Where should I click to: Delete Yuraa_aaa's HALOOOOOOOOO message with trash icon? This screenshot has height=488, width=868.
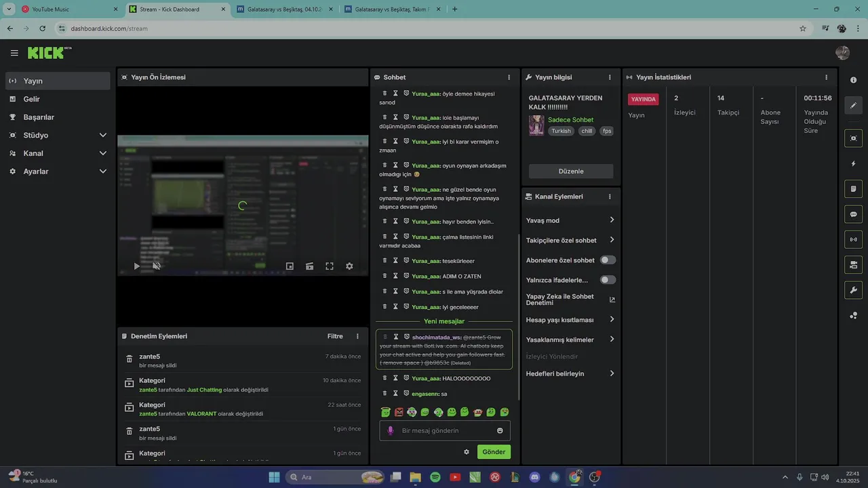(384, 378)
